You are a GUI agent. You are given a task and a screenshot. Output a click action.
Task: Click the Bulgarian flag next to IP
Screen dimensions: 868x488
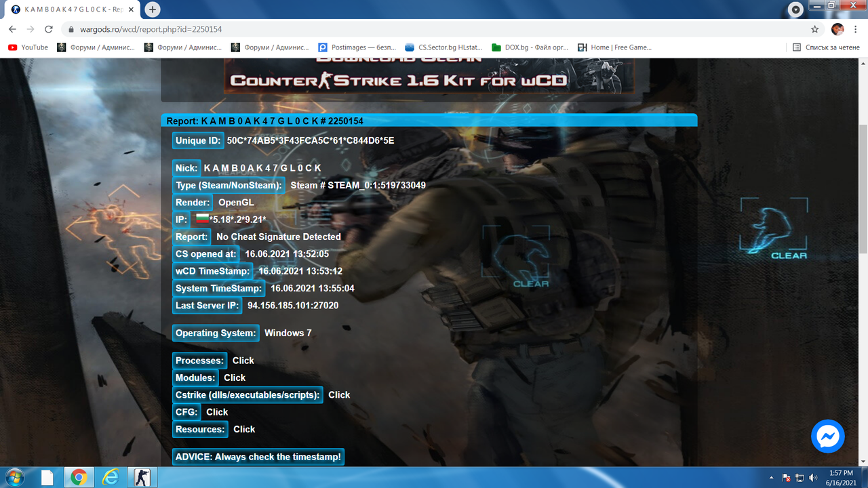201,219
